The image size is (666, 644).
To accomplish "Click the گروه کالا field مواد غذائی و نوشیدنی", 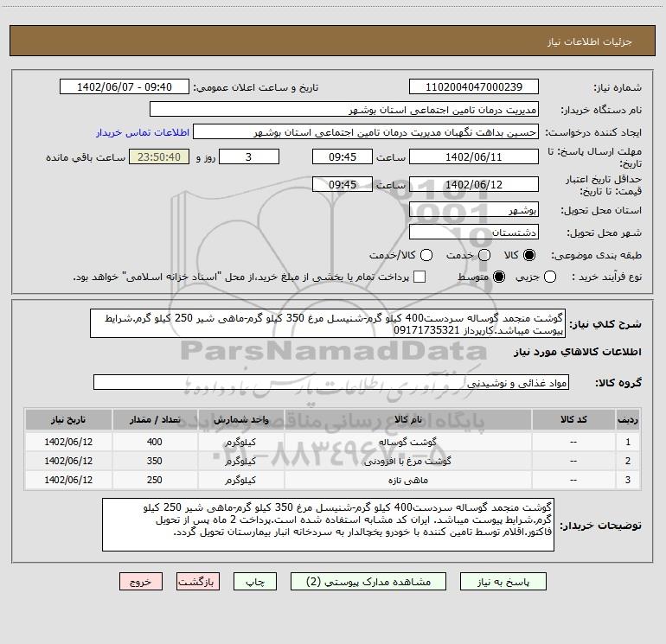I will 331,382.
